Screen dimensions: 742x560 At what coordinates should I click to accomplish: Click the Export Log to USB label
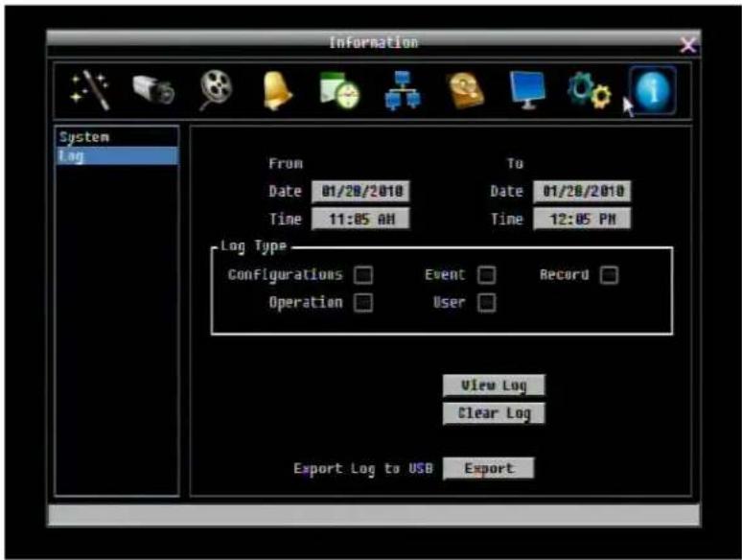[363, 469]
